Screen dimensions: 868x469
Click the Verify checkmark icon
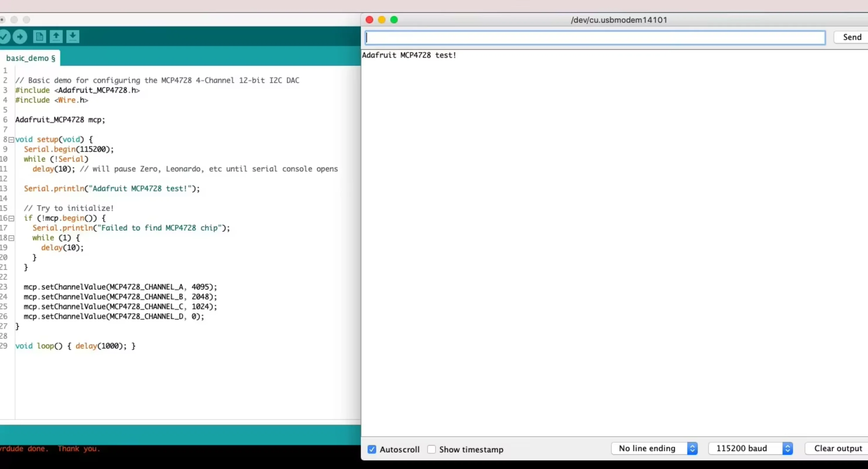click(x=4, y=36)
